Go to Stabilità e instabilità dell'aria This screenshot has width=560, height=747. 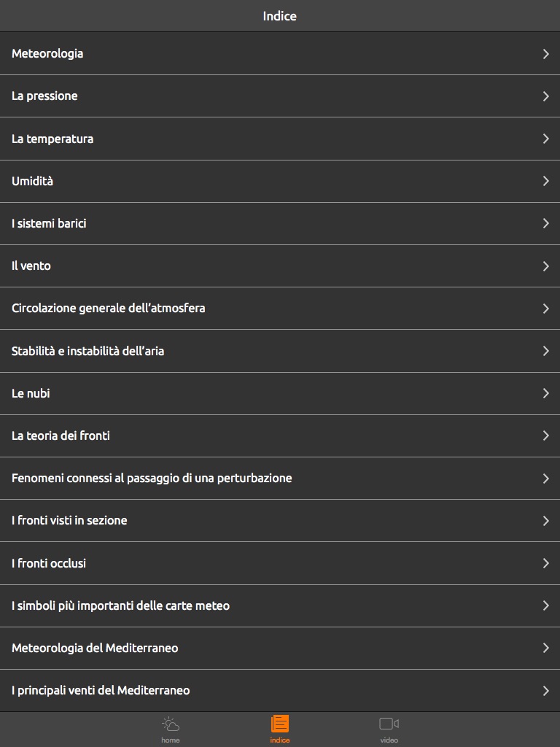point(87,351)
